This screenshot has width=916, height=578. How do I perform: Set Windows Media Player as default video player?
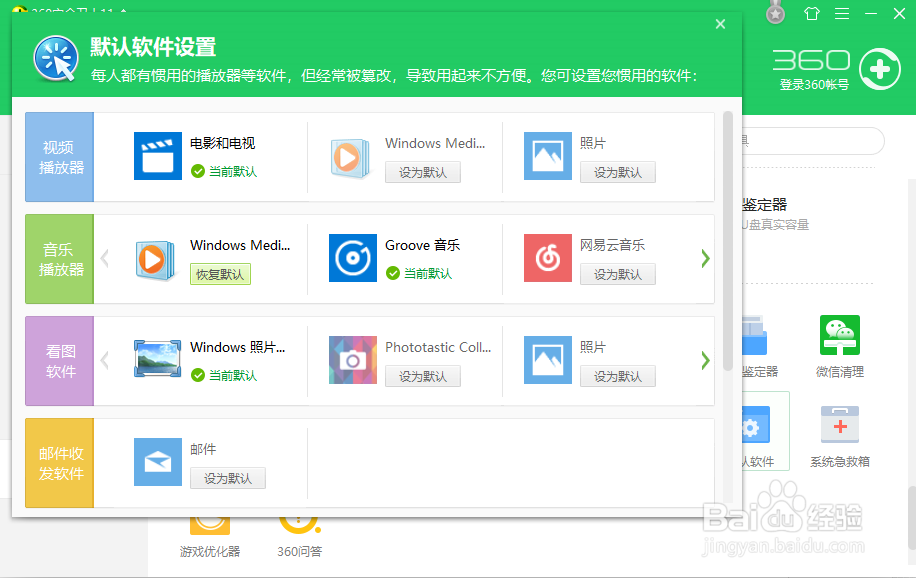click(x=422, y=172)
